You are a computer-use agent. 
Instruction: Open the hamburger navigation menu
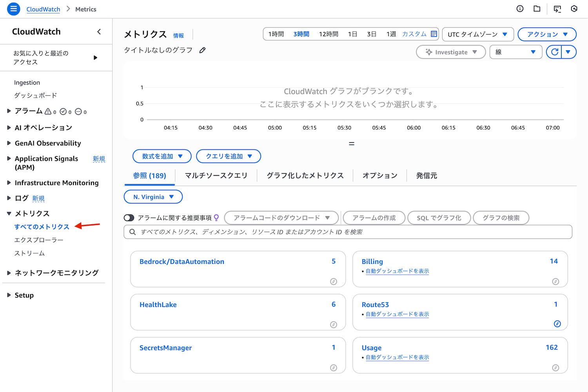click(13, 9)
